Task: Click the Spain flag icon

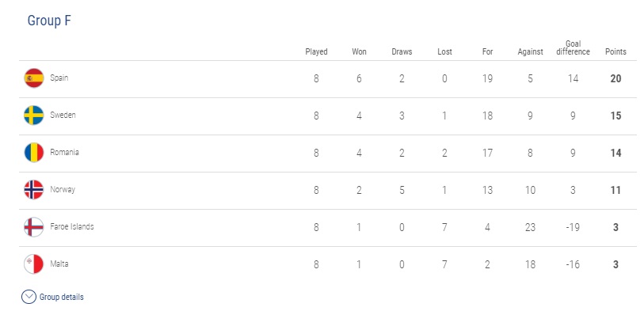Action: tap(34, 78)
